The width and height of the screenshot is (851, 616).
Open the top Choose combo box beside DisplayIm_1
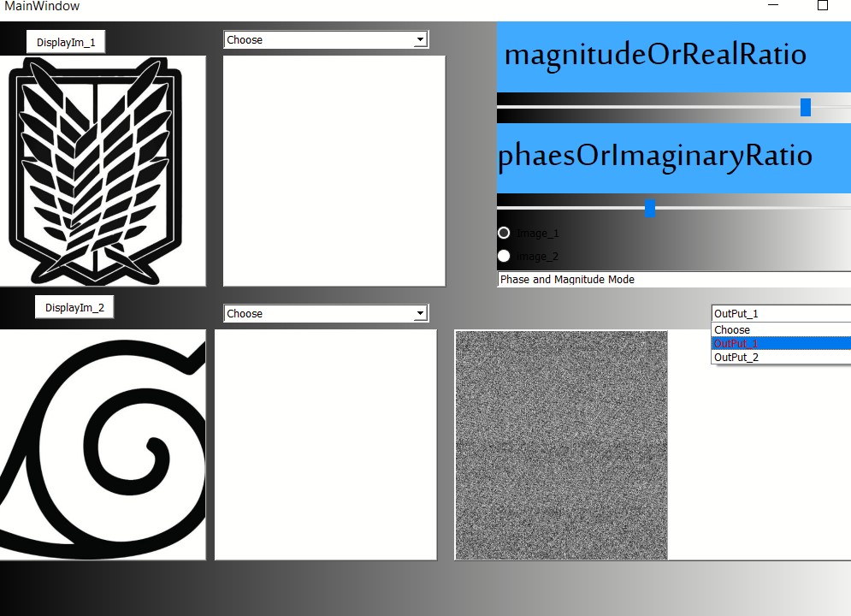[326, 39]
